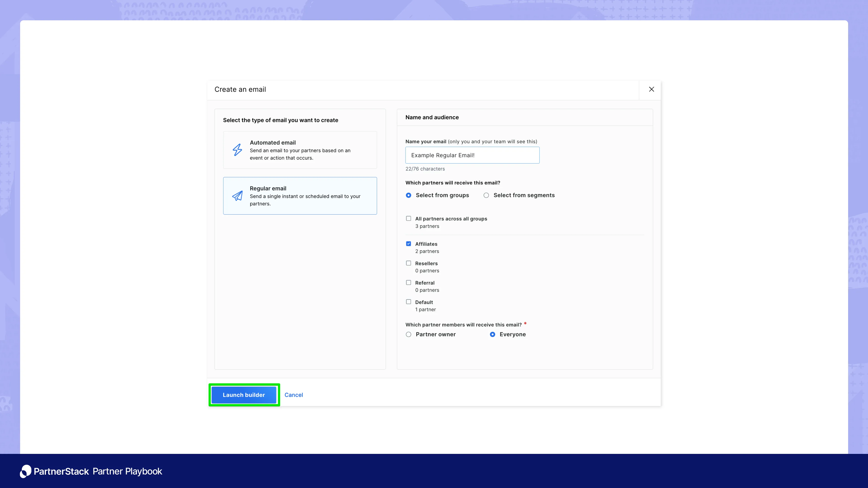This screenshot has height=488, width=868.
Task: Choose Select from groups radio option
Action: point(408,195)
